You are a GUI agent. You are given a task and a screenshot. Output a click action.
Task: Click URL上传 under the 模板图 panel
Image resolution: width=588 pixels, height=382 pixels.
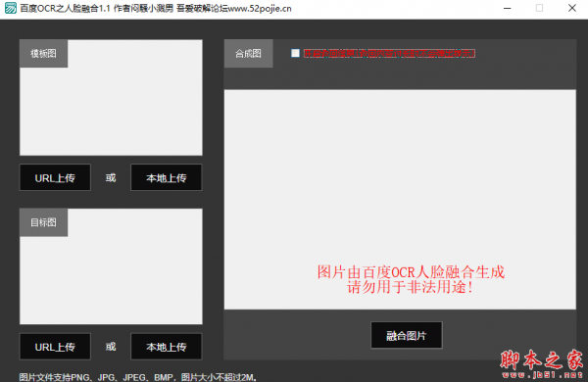[x=55, y=177]
